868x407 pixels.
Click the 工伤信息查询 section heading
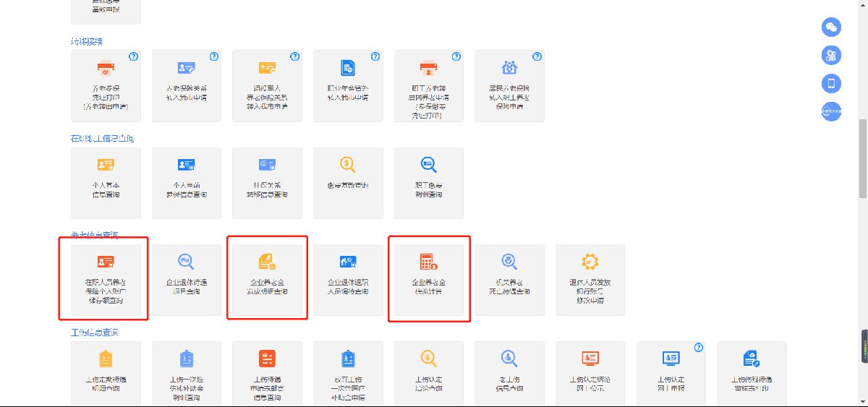94,333
